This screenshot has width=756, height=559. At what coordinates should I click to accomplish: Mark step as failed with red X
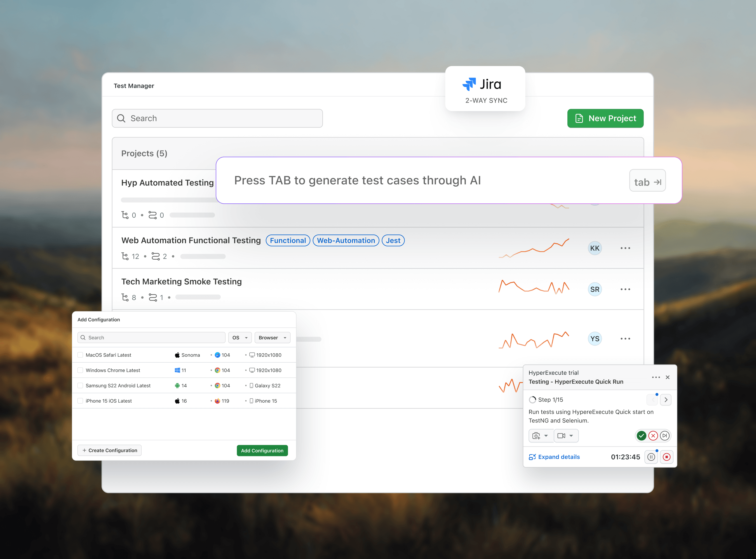point(653,436)
